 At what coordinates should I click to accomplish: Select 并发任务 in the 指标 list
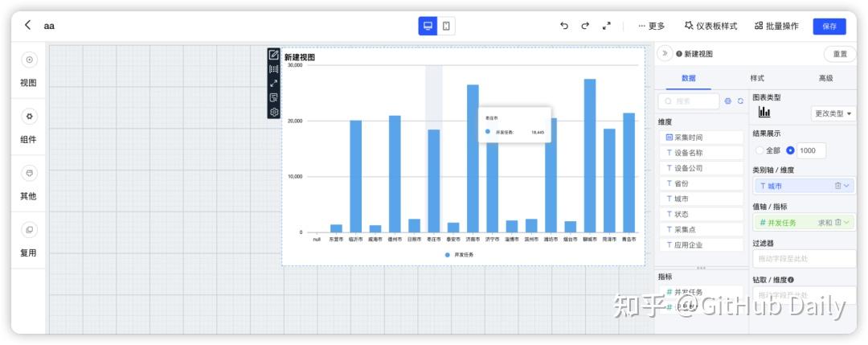(701, 292)
